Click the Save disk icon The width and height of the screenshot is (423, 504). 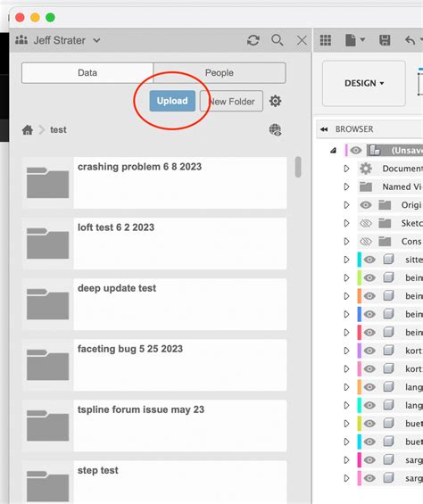tap(385, 40)
